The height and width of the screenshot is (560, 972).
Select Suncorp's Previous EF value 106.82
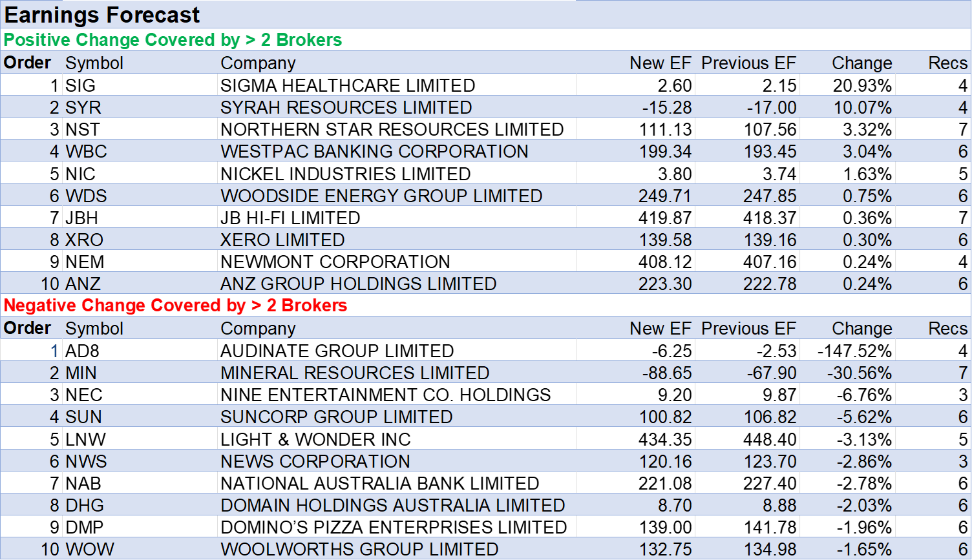coord(770,417)
